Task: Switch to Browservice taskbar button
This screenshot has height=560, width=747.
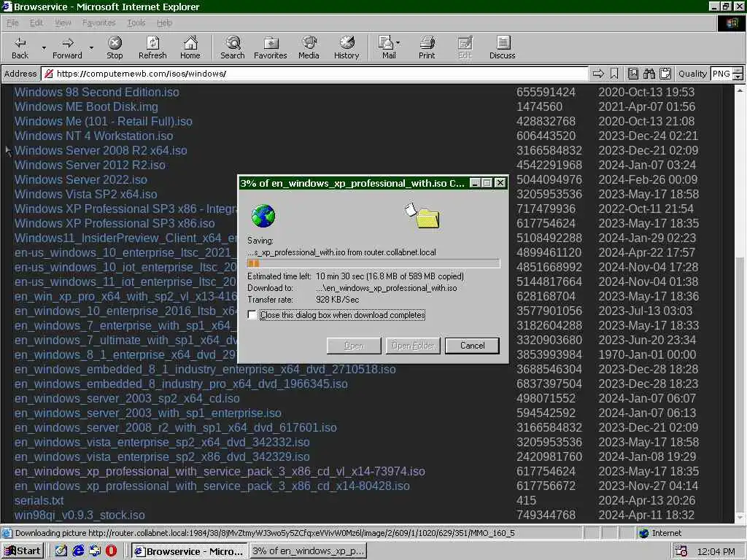Action: pos(189,551)
